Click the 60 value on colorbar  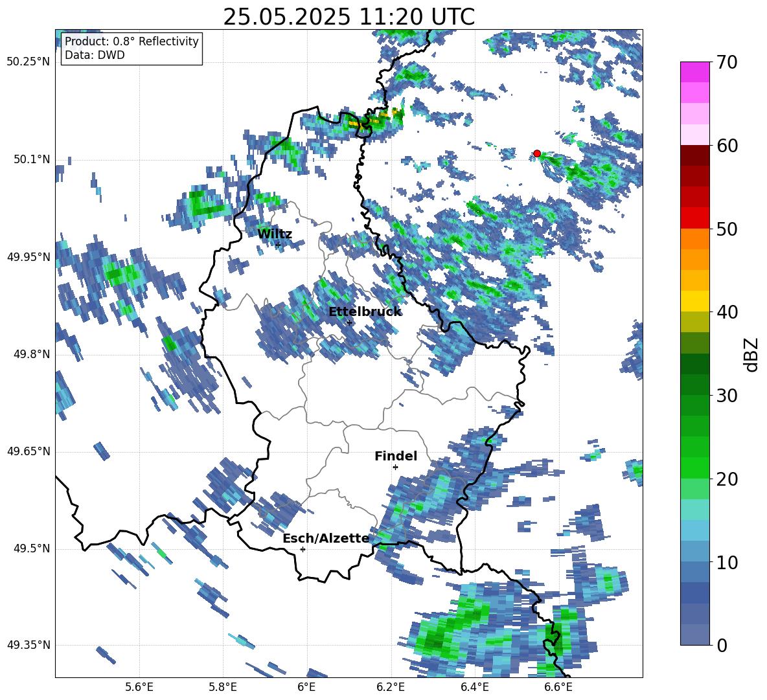coord(727,146)
